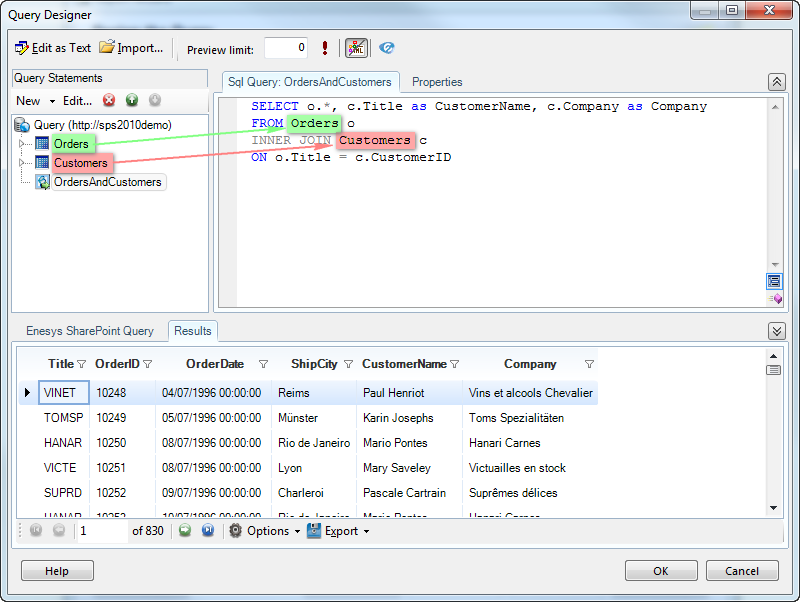Click the blue refresh icon in top toolbar

[387, 48]
